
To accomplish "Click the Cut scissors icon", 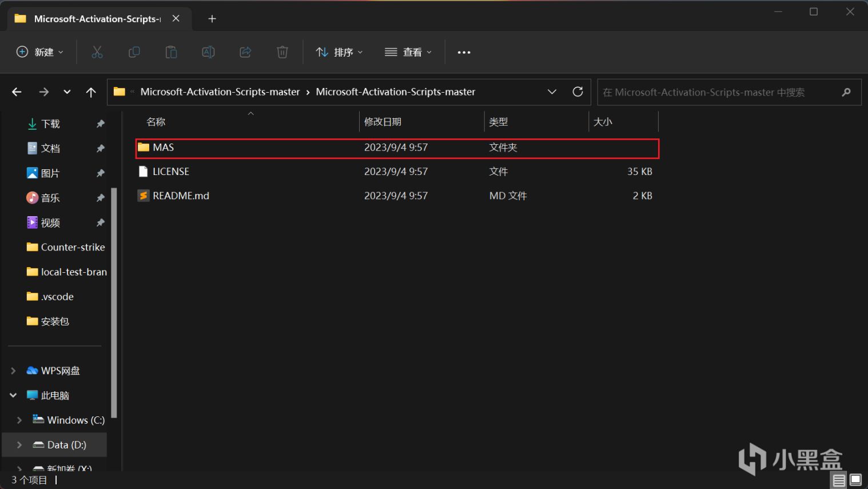I will 97,52.
